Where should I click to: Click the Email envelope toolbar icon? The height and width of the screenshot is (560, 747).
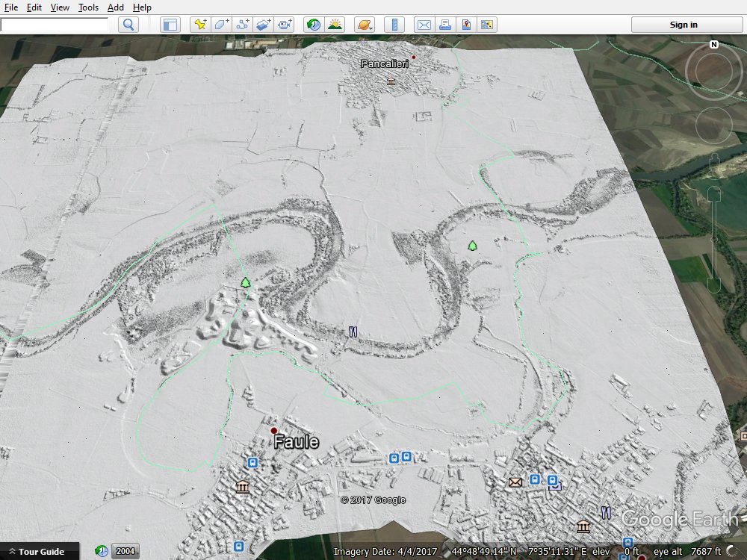coord(424,25)
